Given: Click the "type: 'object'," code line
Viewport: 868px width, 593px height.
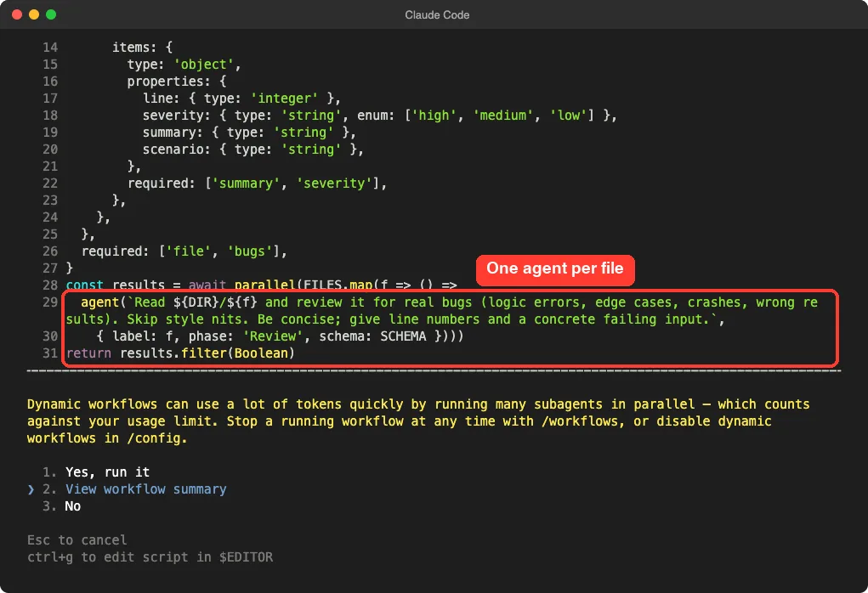Looking at the screenshot, I should (x=184, y=65).
